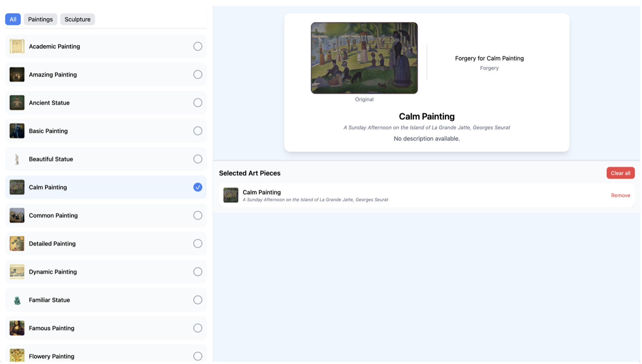
Task: Remove Calm Painting from selected pieces
Action: (x=621, y=195)
